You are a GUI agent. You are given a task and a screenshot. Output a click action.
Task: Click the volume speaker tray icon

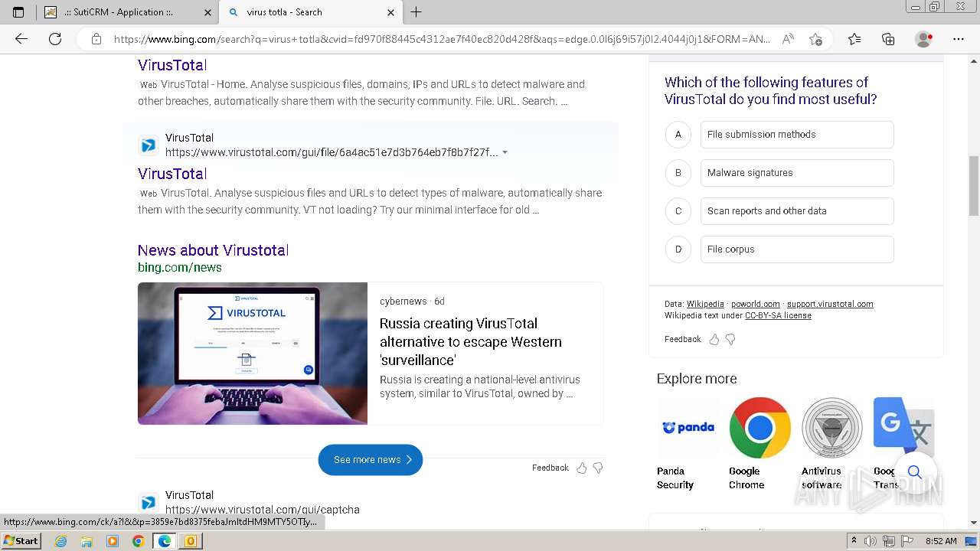coord(871,541)
